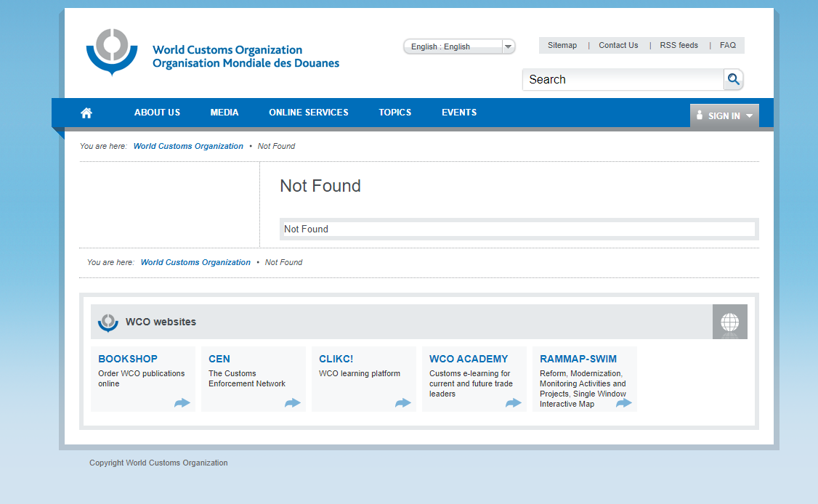Click the small WCO logo beside 'WCO websites'

[x=108, y=322]
